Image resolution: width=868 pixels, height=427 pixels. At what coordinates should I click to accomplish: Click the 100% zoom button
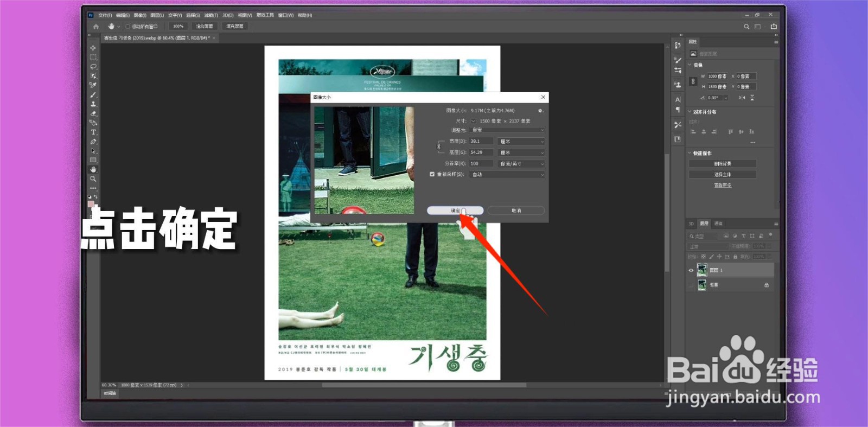[x=178, y=26]
